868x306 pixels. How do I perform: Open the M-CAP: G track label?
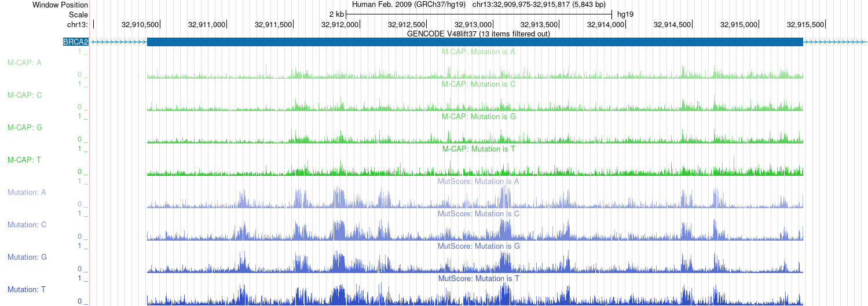click(24, 127)
